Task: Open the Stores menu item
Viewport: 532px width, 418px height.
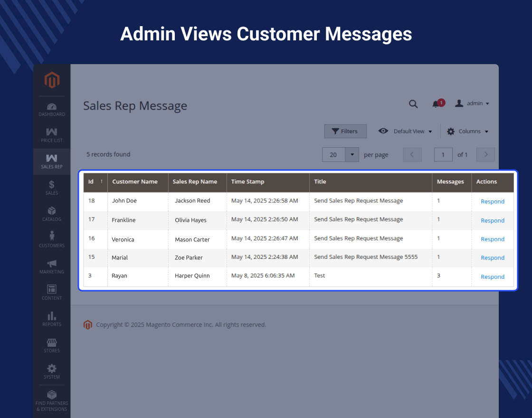Action: pos(52,345)
